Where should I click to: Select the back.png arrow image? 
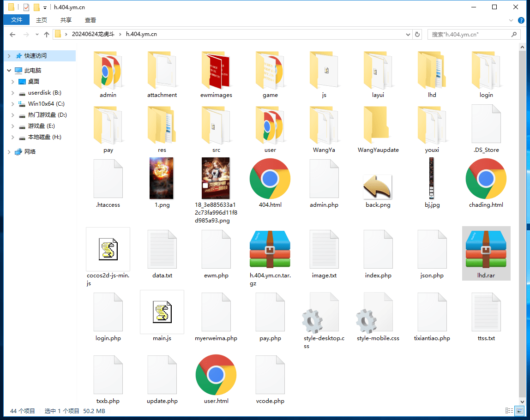378,186
